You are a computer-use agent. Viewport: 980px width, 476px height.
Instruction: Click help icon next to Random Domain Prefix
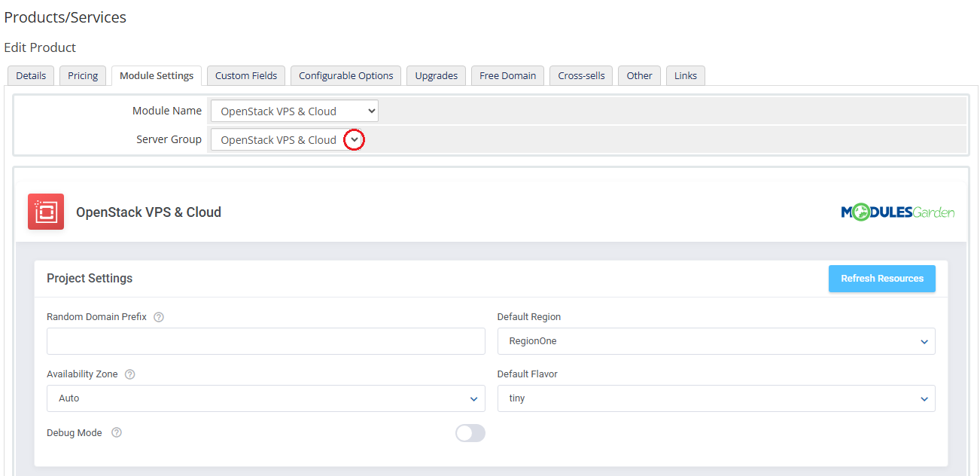(x=159, y=317)
